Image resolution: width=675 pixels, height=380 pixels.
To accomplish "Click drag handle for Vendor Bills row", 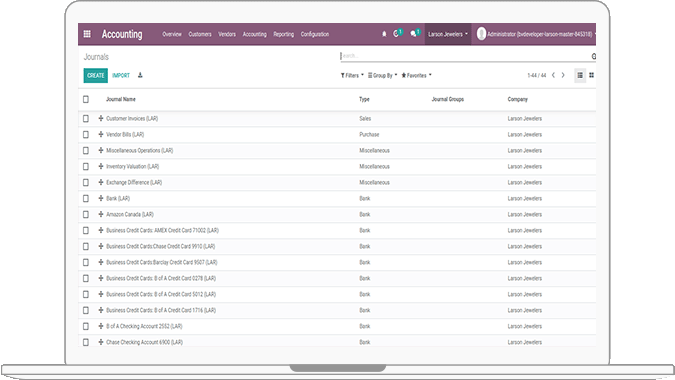I will tap(101, 134).
